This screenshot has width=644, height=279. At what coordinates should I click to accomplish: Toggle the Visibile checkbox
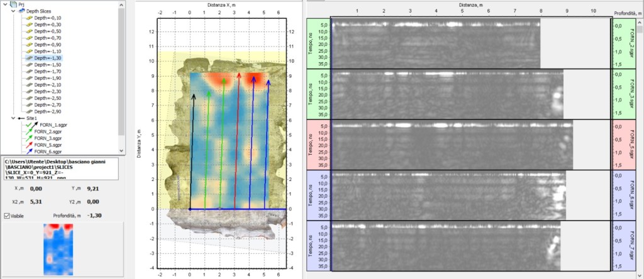(7, 216)
